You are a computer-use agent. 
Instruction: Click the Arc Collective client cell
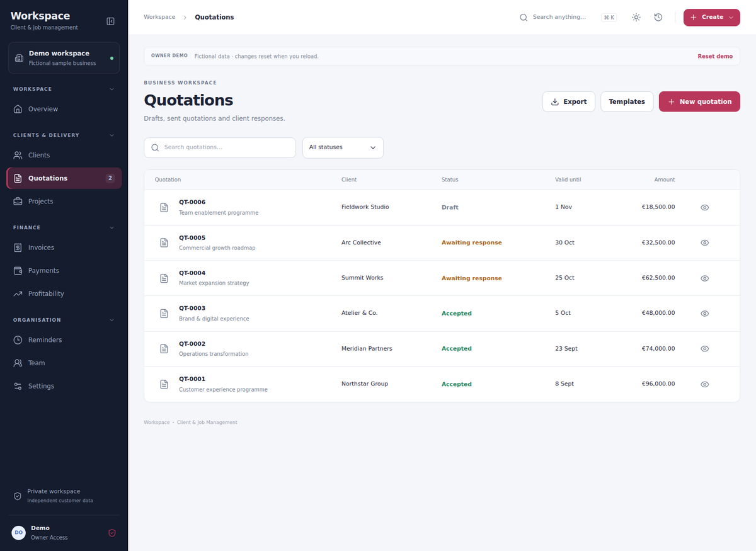[x=361, y=242]
